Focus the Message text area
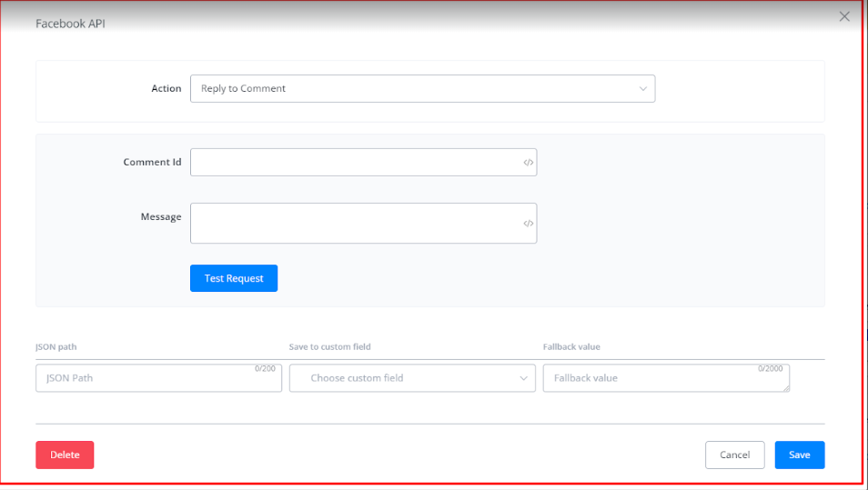 pyautogui.click(x=355, y=224)
